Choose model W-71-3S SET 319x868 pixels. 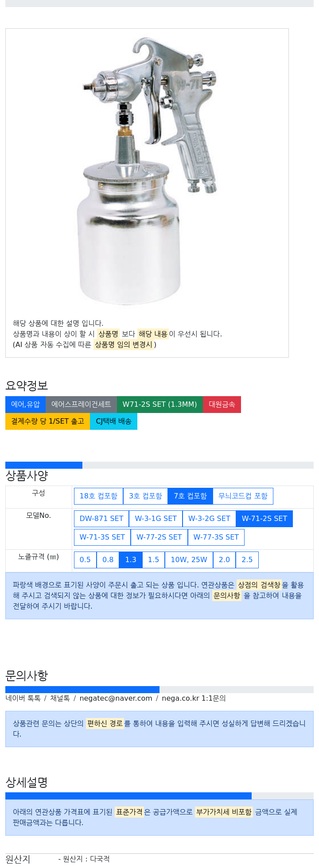coord(102,537)
